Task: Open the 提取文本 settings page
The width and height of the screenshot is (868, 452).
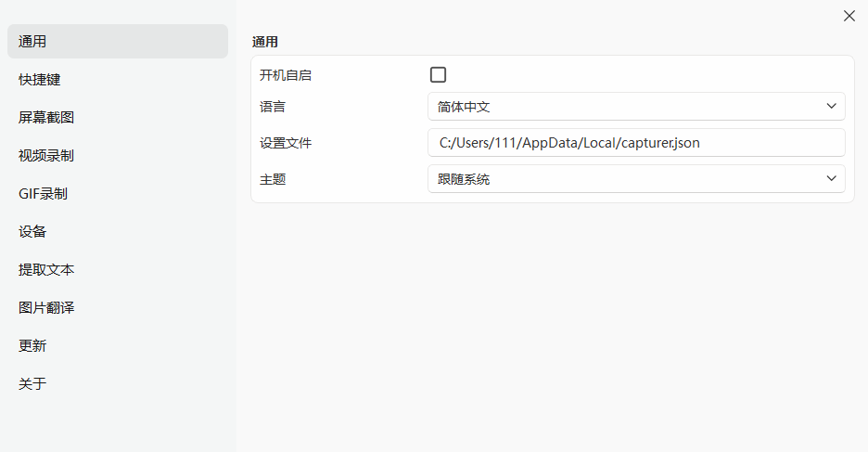Action: pyautogui.click(x=46, y=270)
